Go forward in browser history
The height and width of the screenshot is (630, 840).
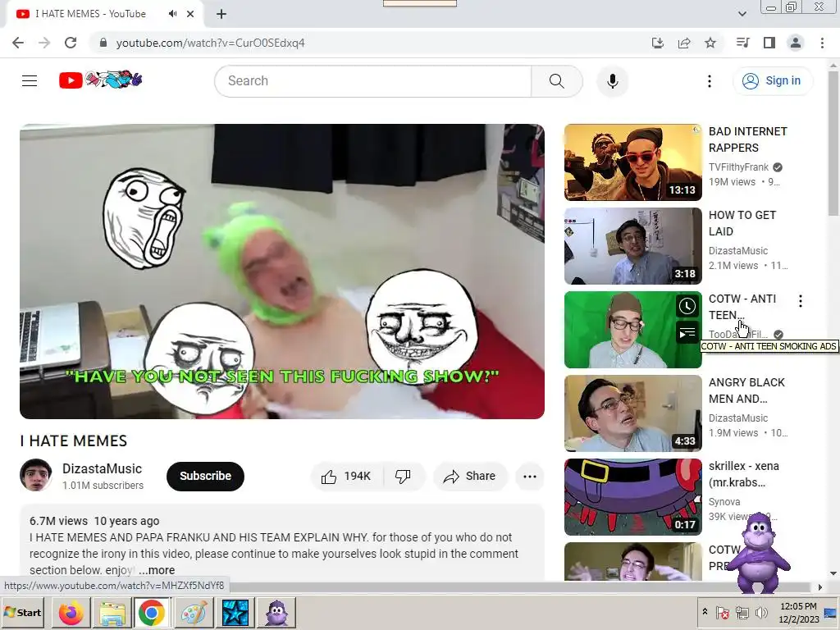[x=44, y=43]
